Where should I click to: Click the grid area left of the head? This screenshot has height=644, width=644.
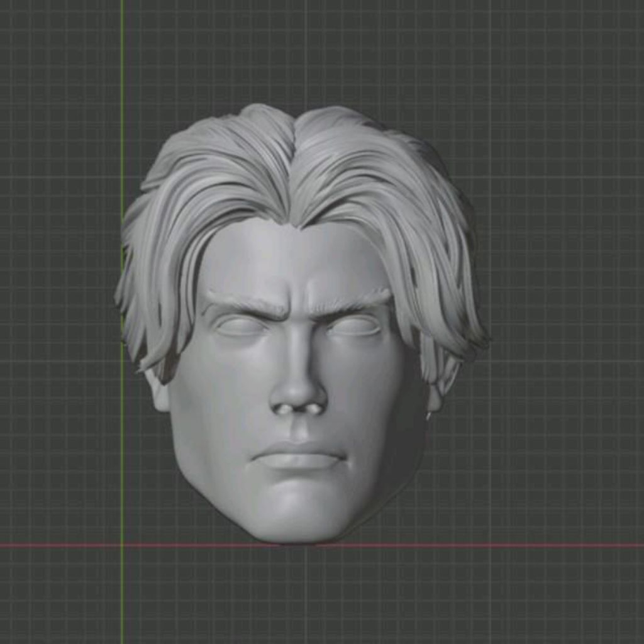63,314
